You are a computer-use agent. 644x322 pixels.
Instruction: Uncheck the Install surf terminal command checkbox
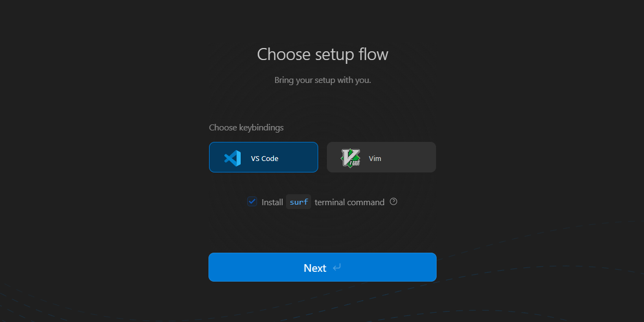252,202
